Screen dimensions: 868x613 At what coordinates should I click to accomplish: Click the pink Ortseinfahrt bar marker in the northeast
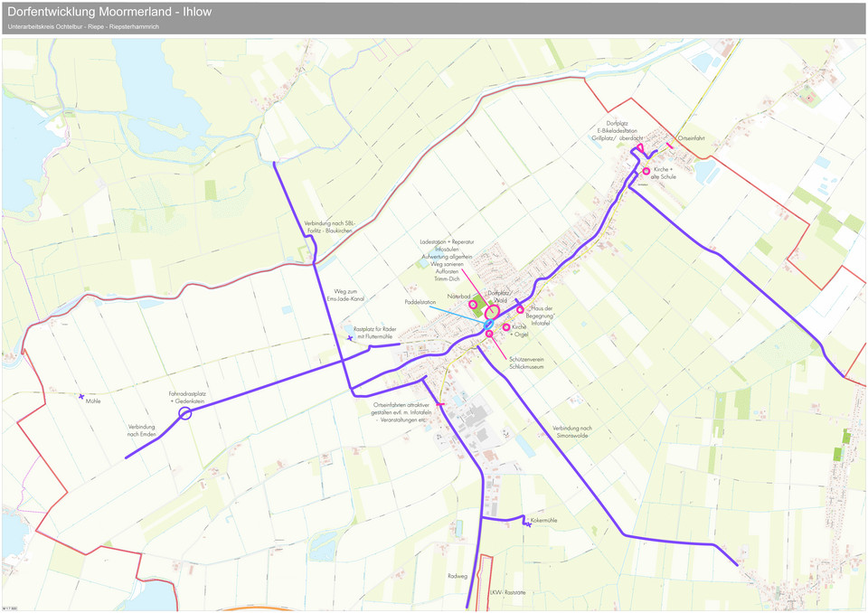670,145
